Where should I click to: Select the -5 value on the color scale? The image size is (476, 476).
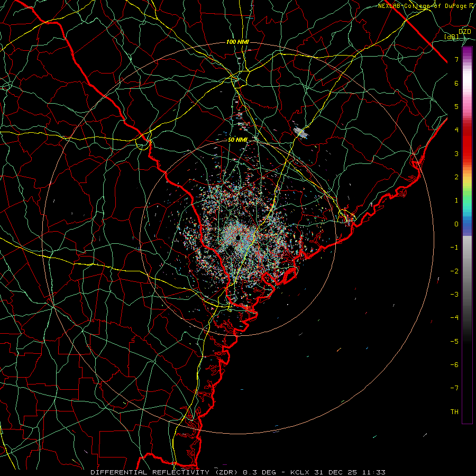click(x=454, y=342)
